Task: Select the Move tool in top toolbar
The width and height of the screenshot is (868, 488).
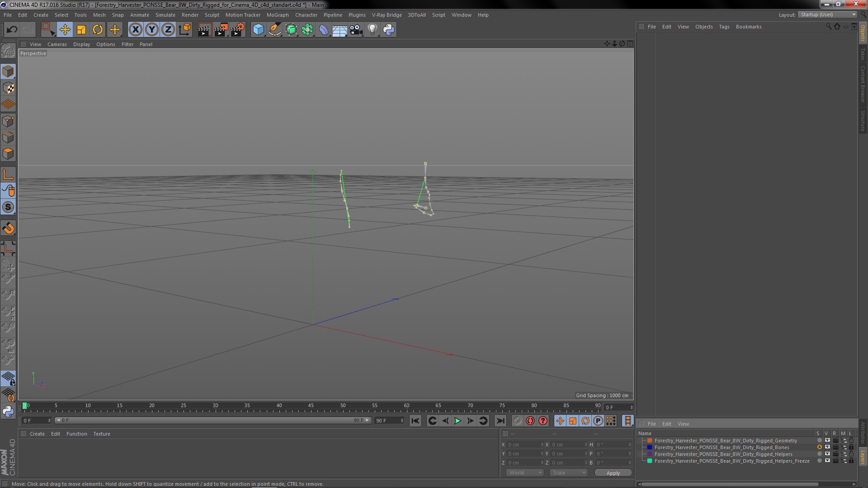Action: point(65,30)
